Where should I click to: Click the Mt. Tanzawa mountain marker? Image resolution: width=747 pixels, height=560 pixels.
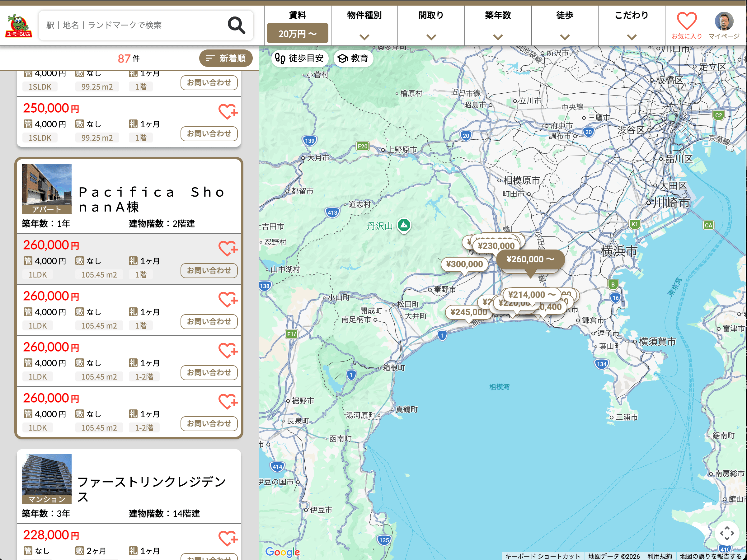(x=404, y=225)
